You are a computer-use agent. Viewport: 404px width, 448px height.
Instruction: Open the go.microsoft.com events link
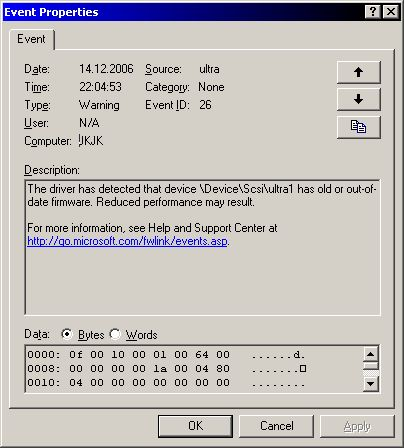127,241
